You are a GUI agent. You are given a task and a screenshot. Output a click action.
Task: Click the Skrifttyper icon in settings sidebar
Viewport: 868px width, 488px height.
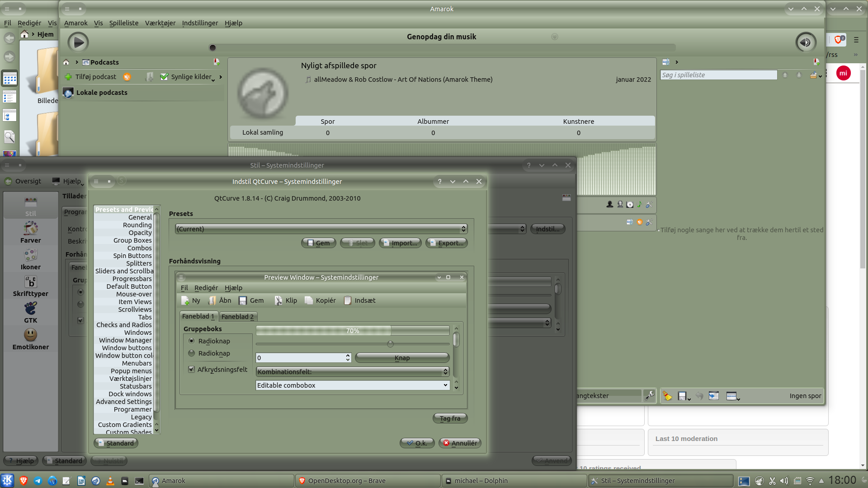31,282
